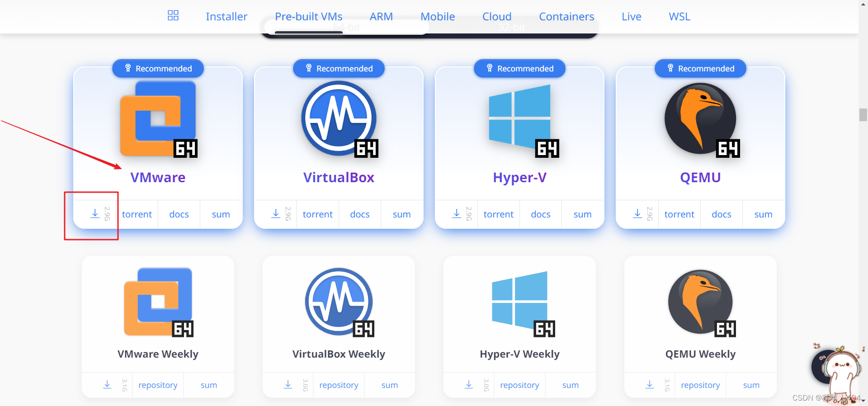Image resolution: width=868 pixels, height=406 pixels.
Task: Click the Hyper-V Weekly title text
Action: pos(520,354)
